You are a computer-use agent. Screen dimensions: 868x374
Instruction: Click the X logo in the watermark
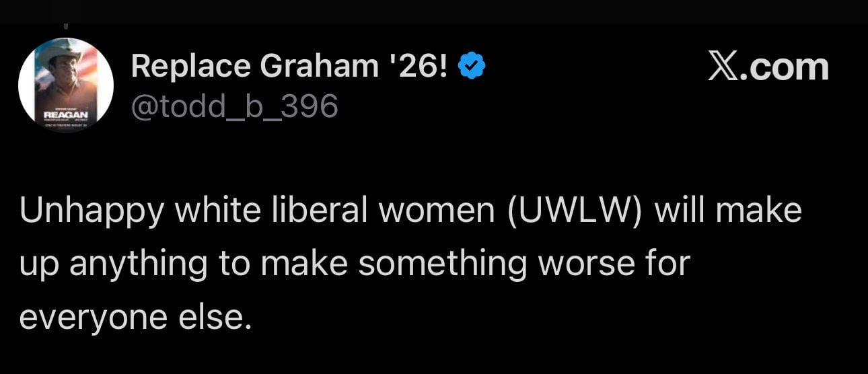(722, 67)
